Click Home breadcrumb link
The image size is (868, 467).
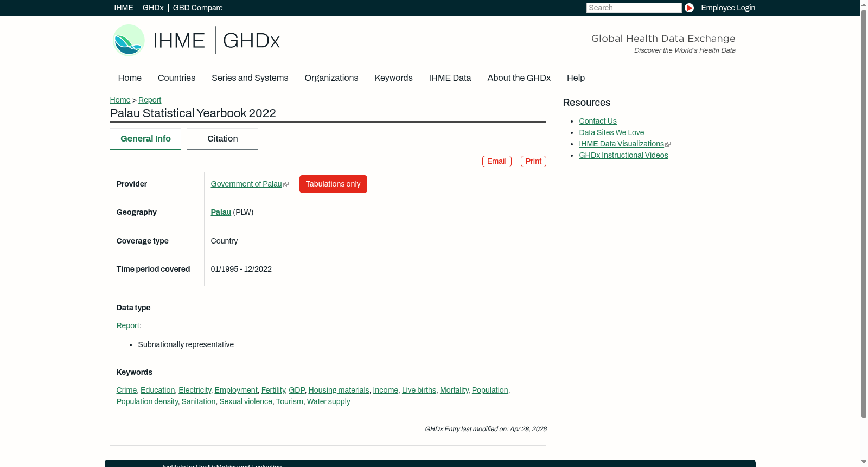click(x=120, y=100)
